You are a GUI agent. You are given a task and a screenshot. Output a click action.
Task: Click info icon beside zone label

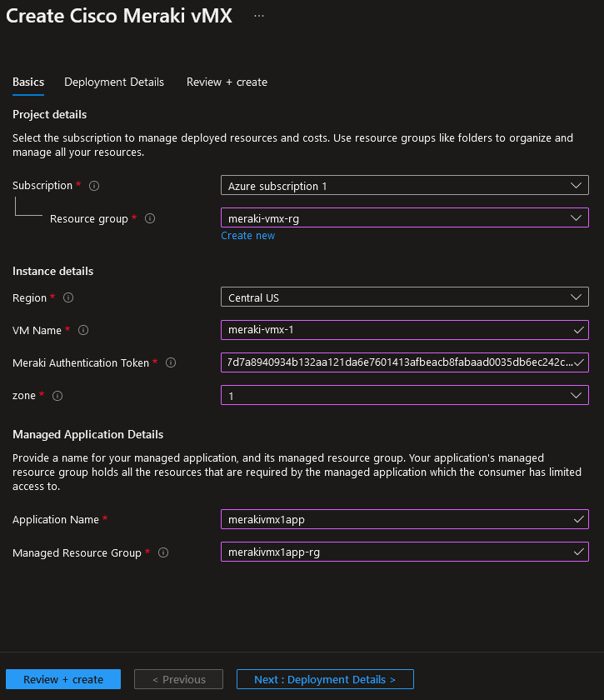coord(57,396)
